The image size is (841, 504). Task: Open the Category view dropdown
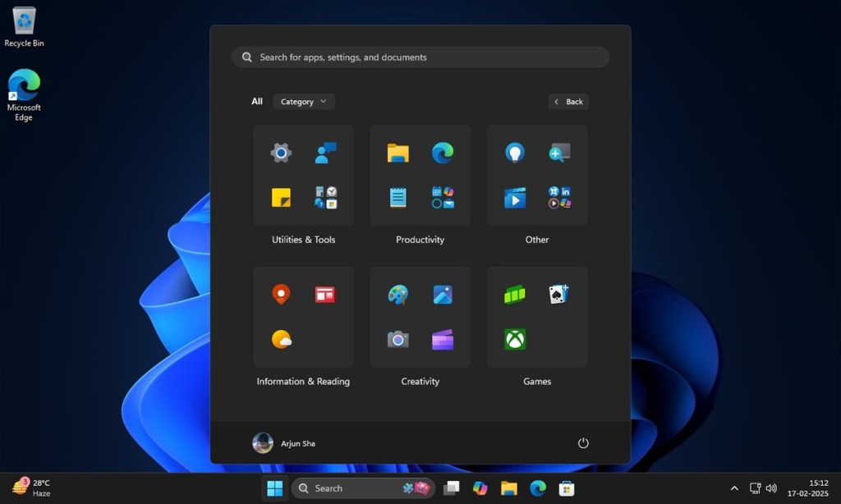point(304,101)
